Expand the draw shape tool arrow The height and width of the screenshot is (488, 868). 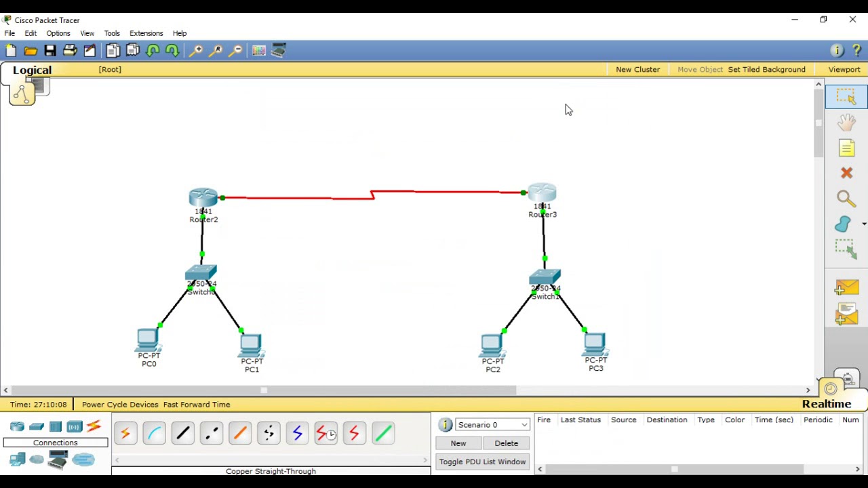pyautogui.click(x=864, y=224)
